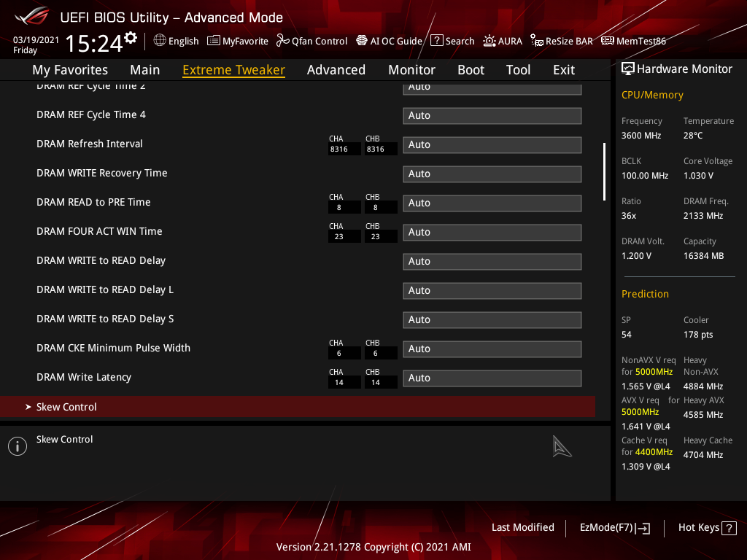The image size is (747, 560).
Task: Toggle ReSize BAR icon
Action: tap(537, 41)
